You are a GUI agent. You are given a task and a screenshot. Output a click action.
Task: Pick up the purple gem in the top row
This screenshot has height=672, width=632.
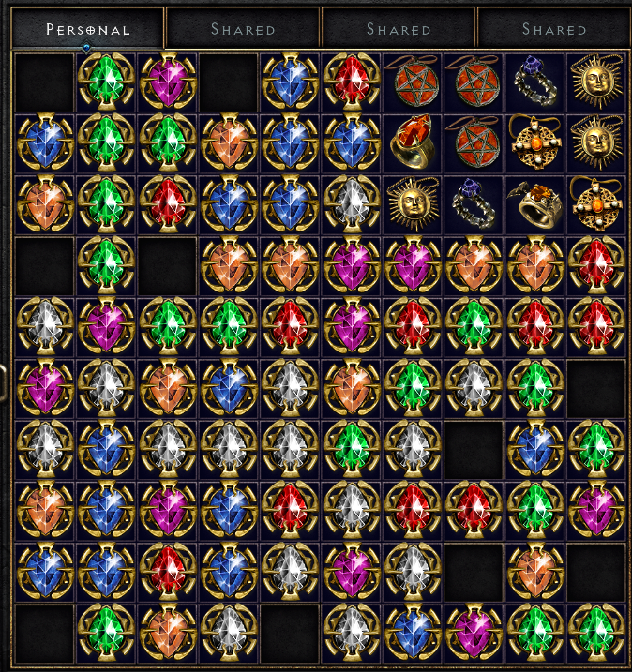click(x=168, y=81)
